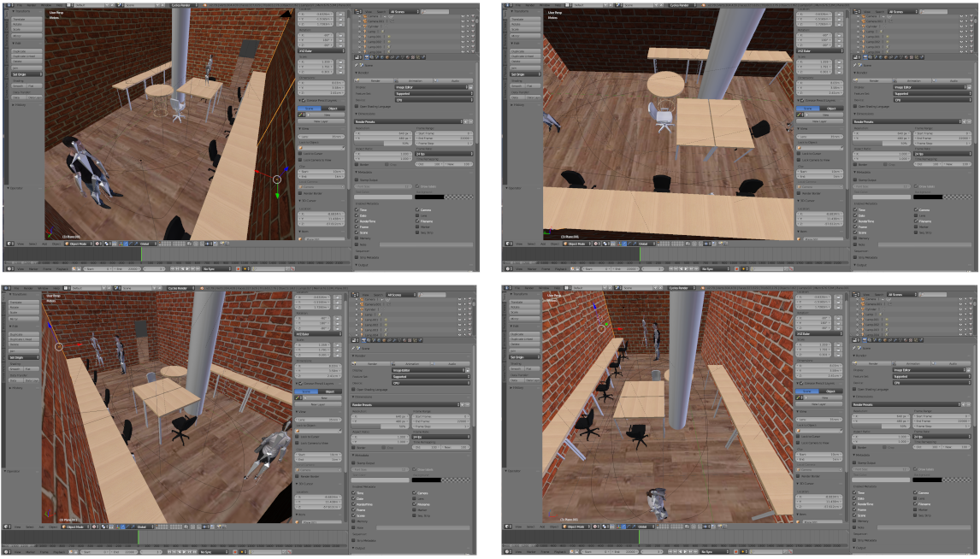Screen dimensions: 980x559
Task: Open the Set Origin dropdown in the top-left tool shelf
Action: [x=24, y=74]
